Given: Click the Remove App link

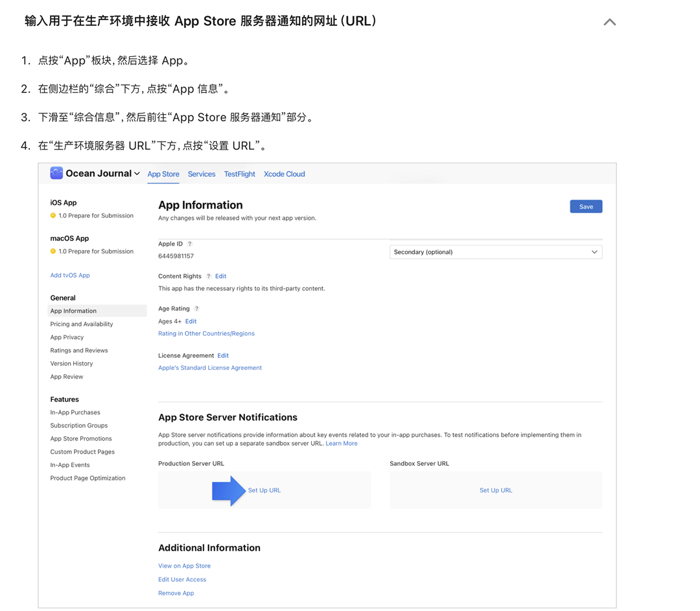Looking at the screenshot, I should tap(176, 593).
